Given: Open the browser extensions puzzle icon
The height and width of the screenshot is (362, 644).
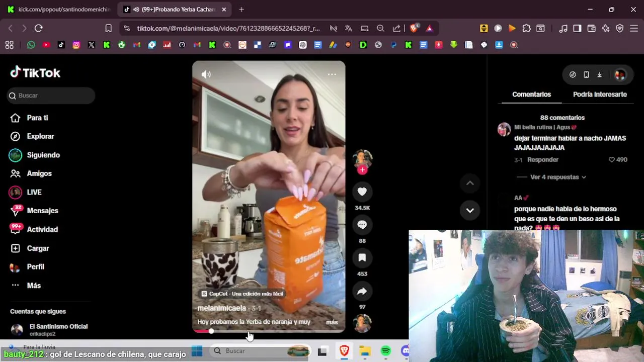Looking at the screenshot, I should click(x=527, y=29).
